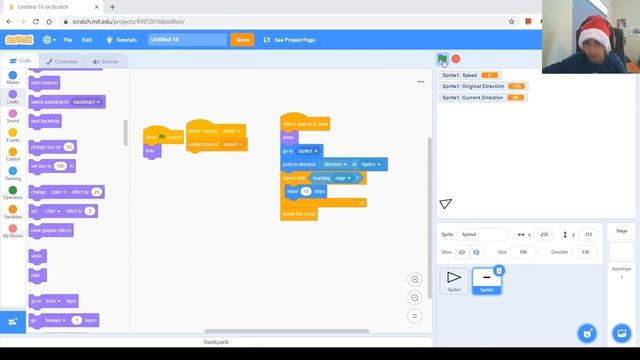Open myself dropdown in create clone block
Viewport: 640px width, 360px height.
pyautogui.click(x=233, y=144)
